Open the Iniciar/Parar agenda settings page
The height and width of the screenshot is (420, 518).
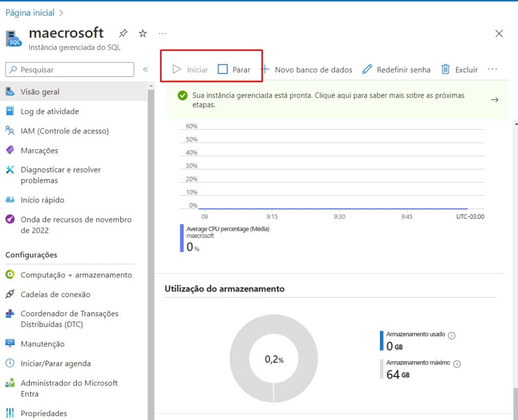tap(55, 363)
